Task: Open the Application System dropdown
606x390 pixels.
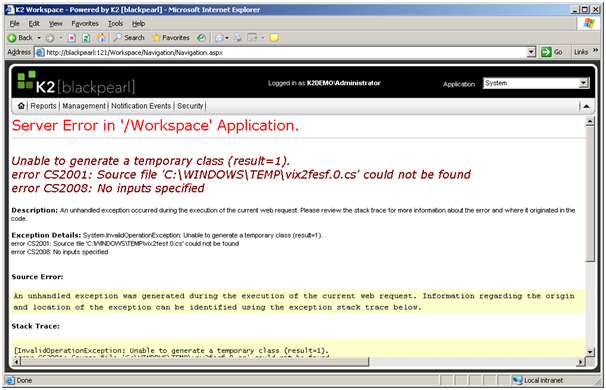Action: (x=584, y=83)
